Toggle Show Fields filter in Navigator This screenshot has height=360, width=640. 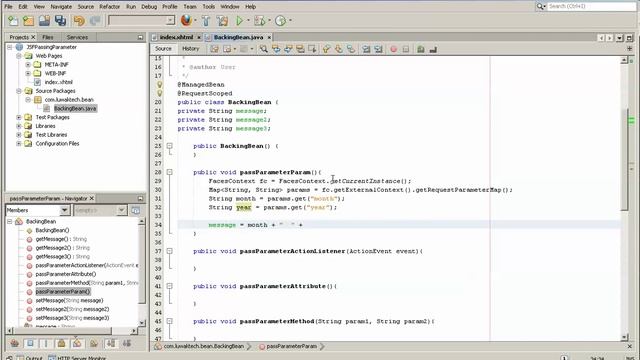tap(30, 343)
